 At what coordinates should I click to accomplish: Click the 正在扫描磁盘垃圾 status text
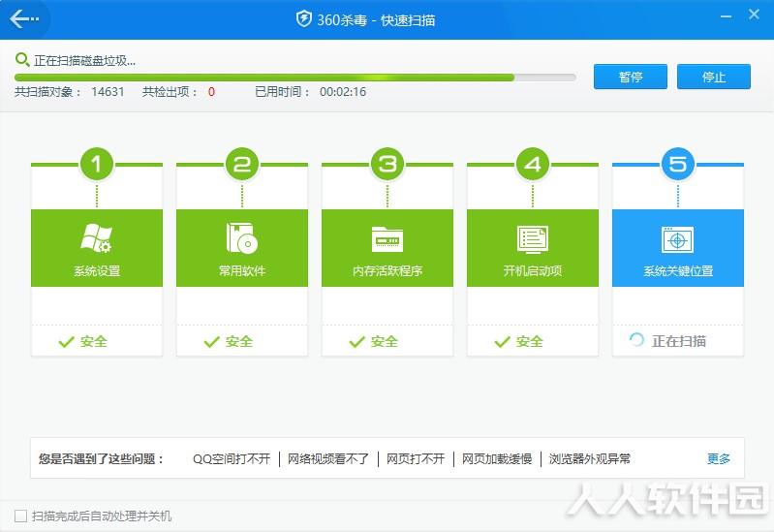(x=84, y=61)
